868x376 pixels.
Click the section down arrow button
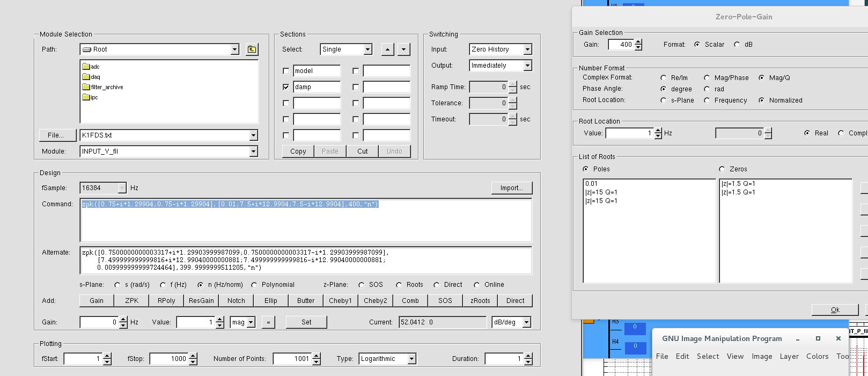click(404, 49)
